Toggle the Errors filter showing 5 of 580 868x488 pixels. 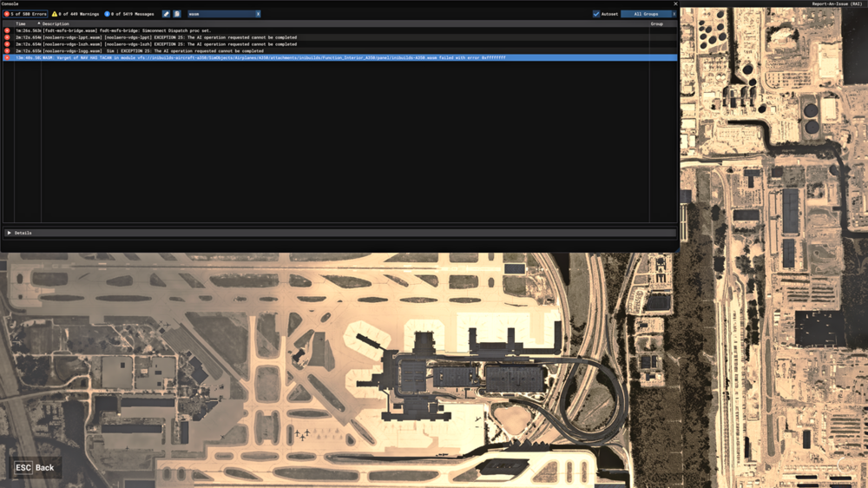[x=26, y=14]
